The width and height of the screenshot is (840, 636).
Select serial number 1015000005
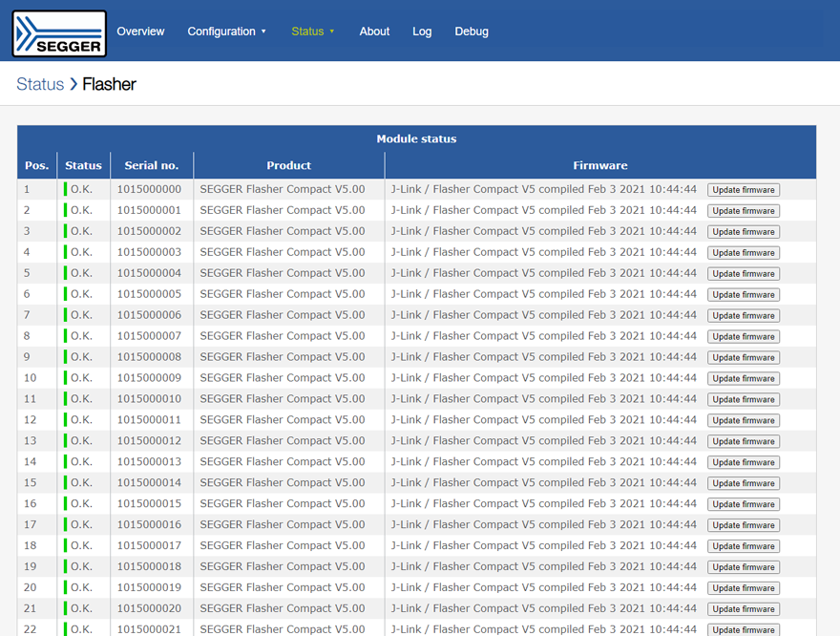pos(149,293)
